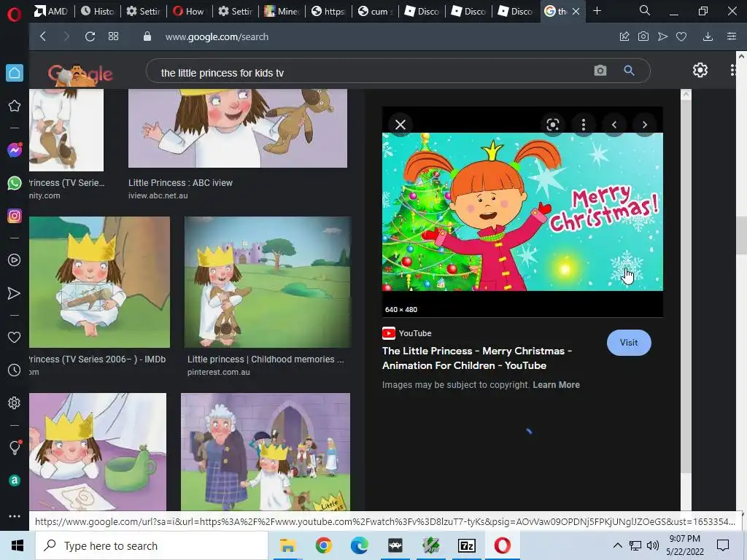Viewport: 747px width, 560px height.
Task: Open File Explorer from the taskbar
Action: coord(287,545)
